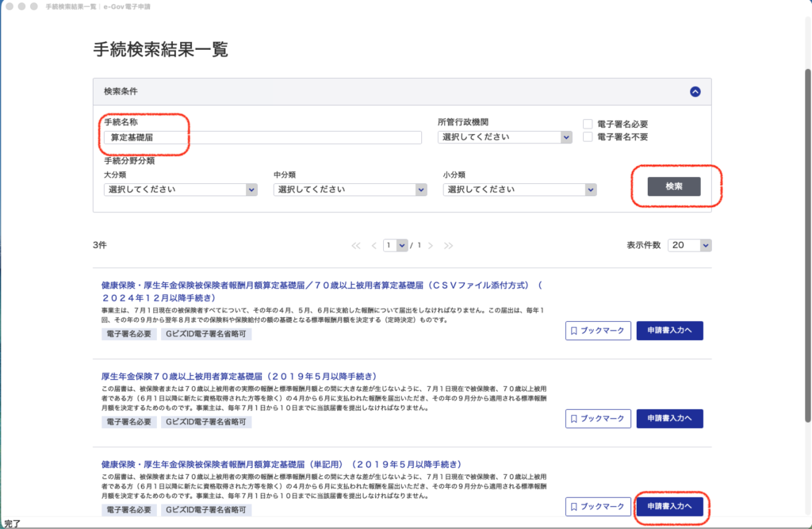Click the 3件 result count text
The height and width of the screenshot is (529, 812).
tap(100, 245)
